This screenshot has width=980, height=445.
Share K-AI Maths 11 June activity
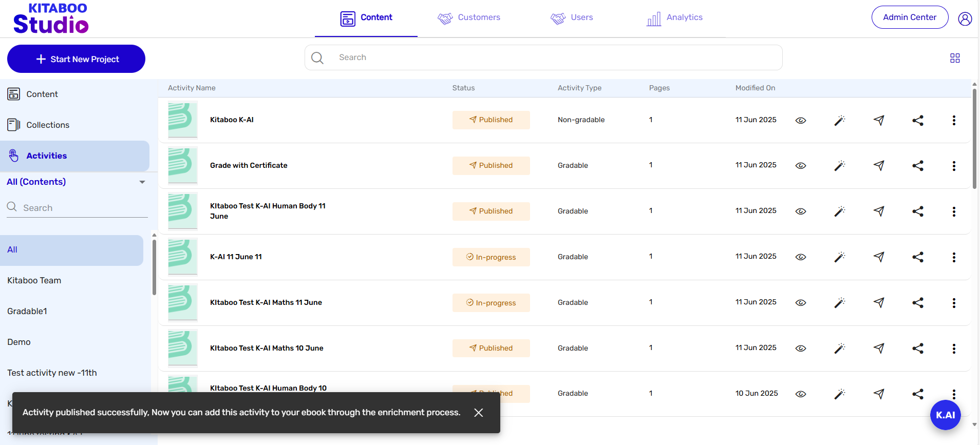[x=918, y=303]
